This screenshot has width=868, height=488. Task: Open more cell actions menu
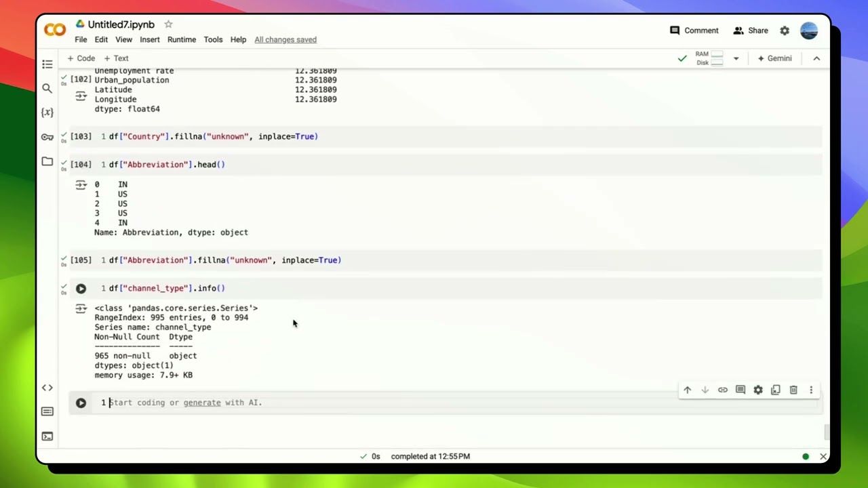811,390
